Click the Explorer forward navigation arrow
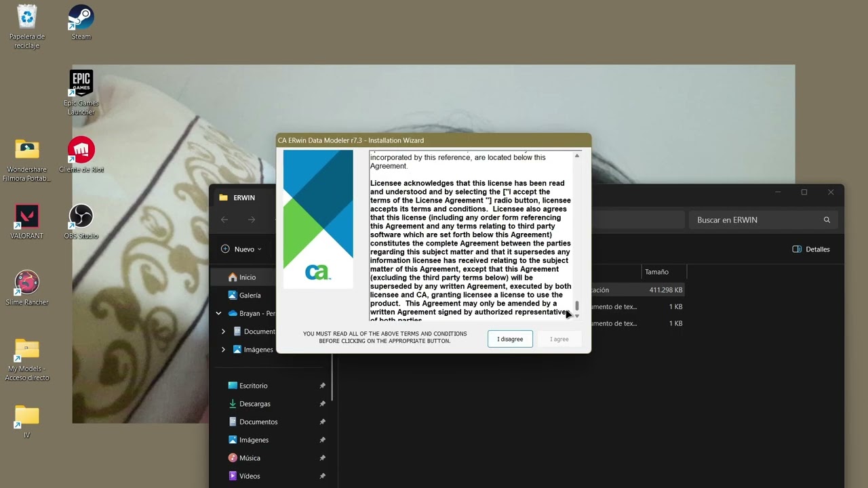Image resolution: width=868 pixels, height=488 pixels. coord(252,220)
